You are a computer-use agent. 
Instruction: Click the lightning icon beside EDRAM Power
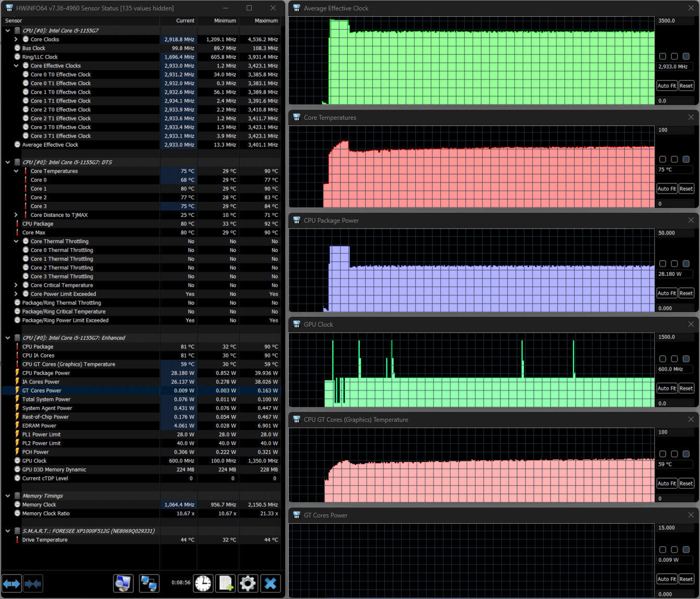click(x=17, y=425)
